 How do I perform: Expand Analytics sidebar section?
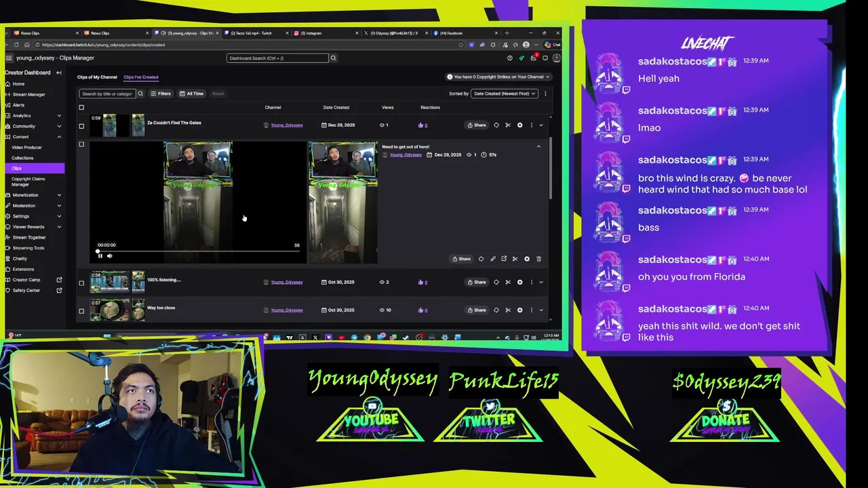pos(59,116)
